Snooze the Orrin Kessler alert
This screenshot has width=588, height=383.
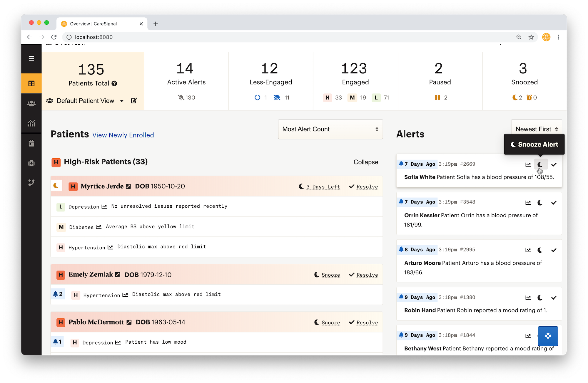[x=540, y=203]
